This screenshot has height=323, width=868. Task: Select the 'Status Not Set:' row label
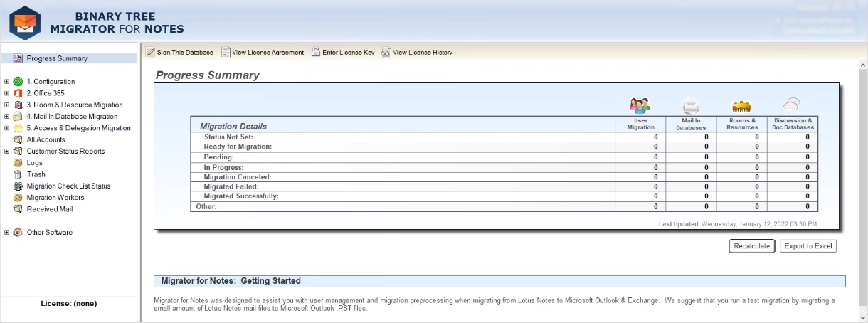click(x=228, y=137)
